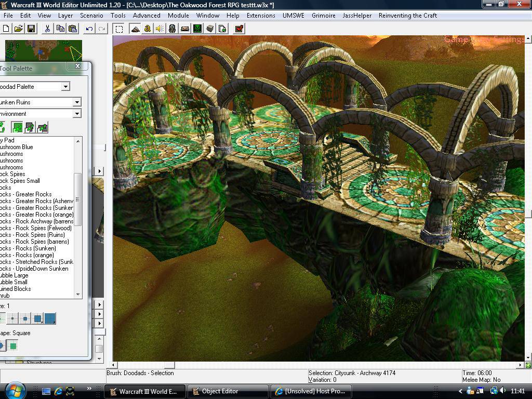Open the Environment category dropdown

click(77, 113)
